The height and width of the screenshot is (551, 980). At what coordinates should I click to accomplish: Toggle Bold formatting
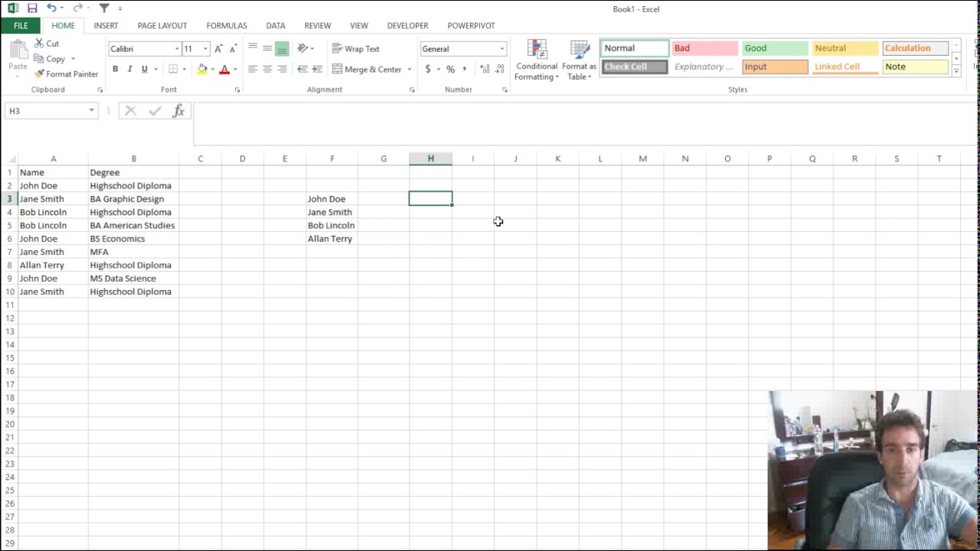[x=115, y=69]
